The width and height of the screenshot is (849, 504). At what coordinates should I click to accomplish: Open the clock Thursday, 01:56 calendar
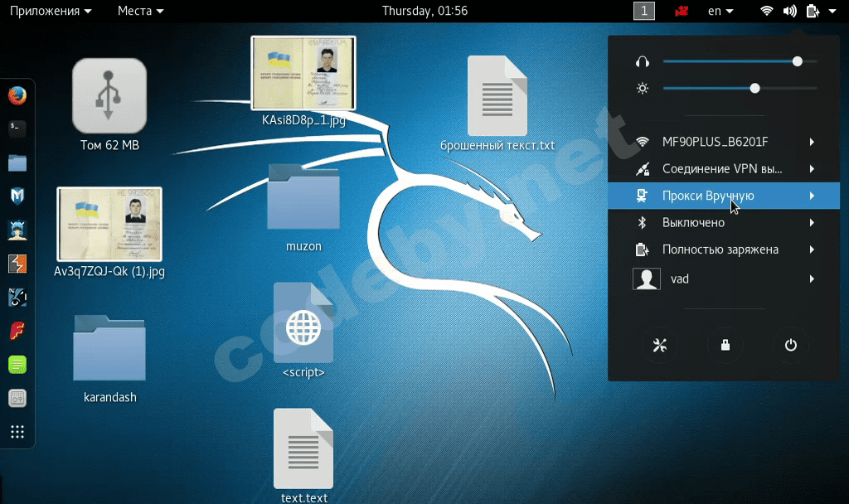click(x=425, y=11)
